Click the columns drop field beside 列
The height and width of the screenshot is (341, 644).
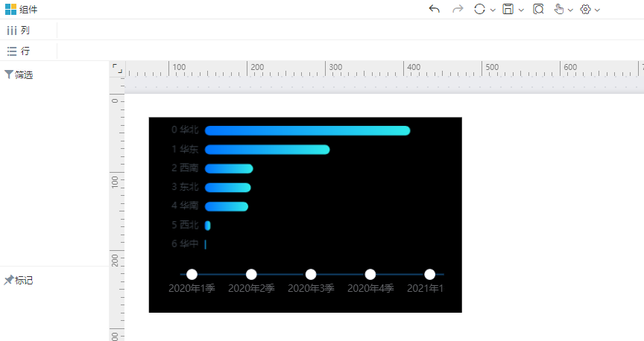coord(350,31)
